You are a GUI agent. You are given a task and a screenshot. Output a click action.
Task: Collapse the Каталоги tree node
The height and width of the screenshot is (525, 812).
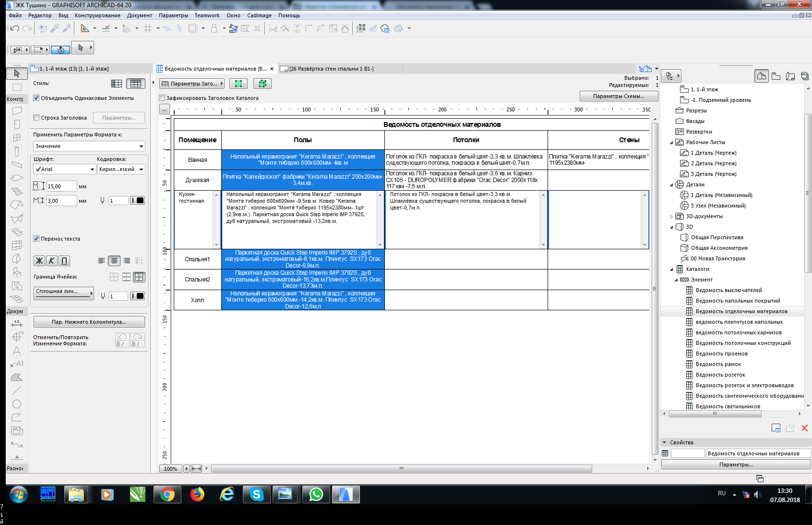[x=671, y=269]
